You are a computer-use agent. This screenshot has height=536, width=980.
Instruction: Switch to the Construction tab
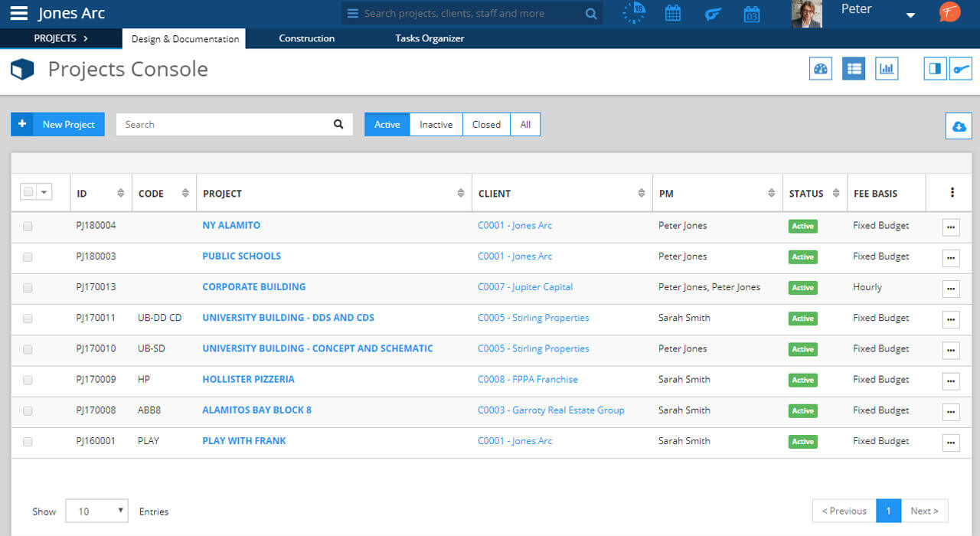[306, 38]
